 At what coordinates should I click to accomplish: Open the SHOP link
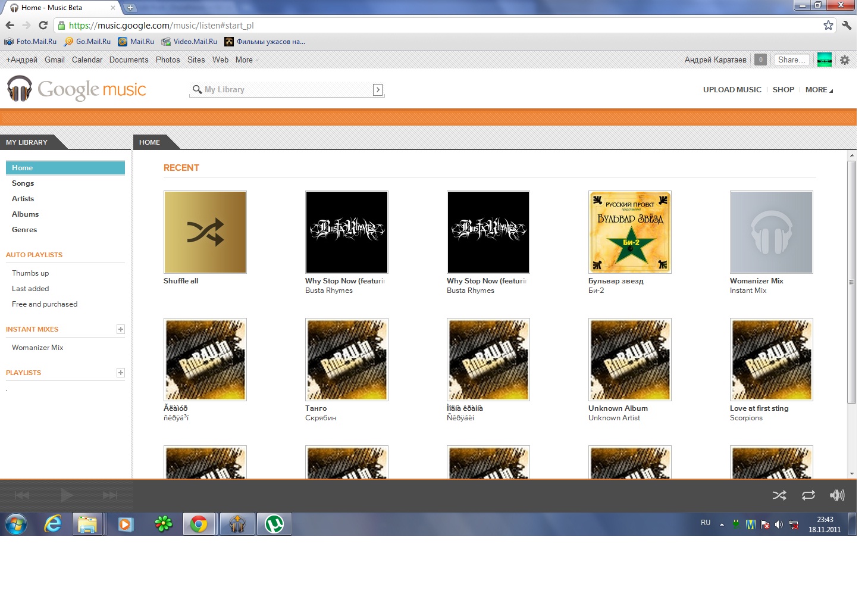[783, 89]
